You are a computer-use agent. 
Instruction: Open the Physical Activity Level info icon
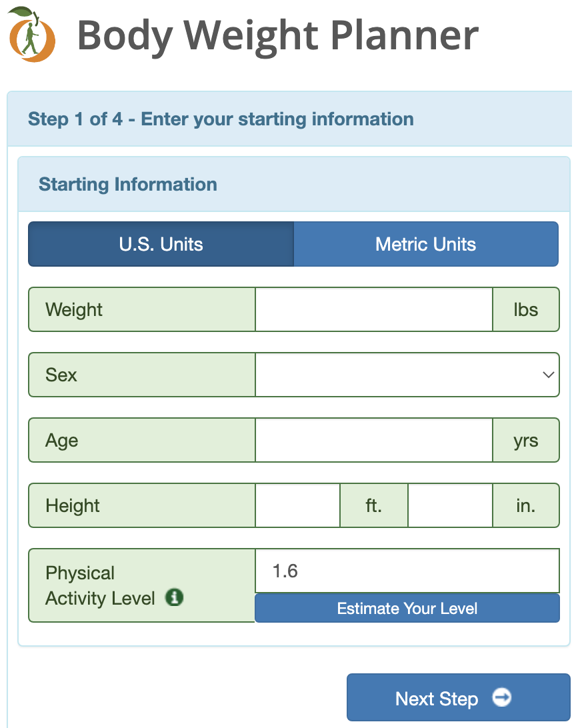pyautogui.click(x=175, y=597)
